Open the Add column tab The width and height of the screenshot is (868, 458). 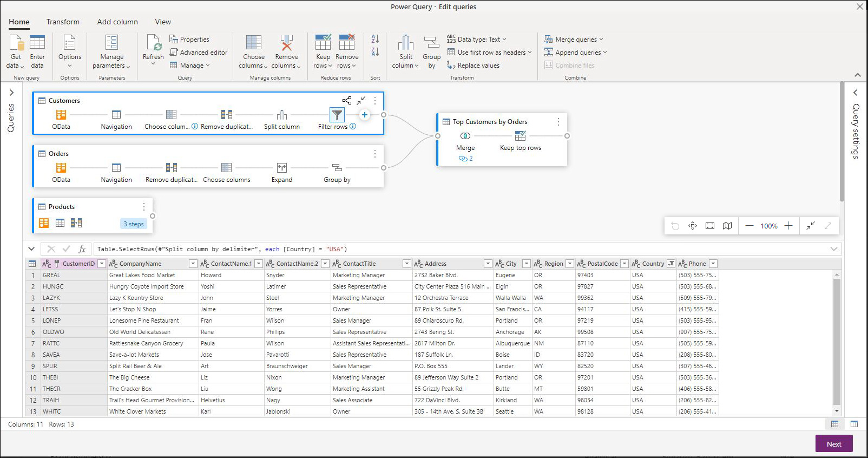click(117, 22)
